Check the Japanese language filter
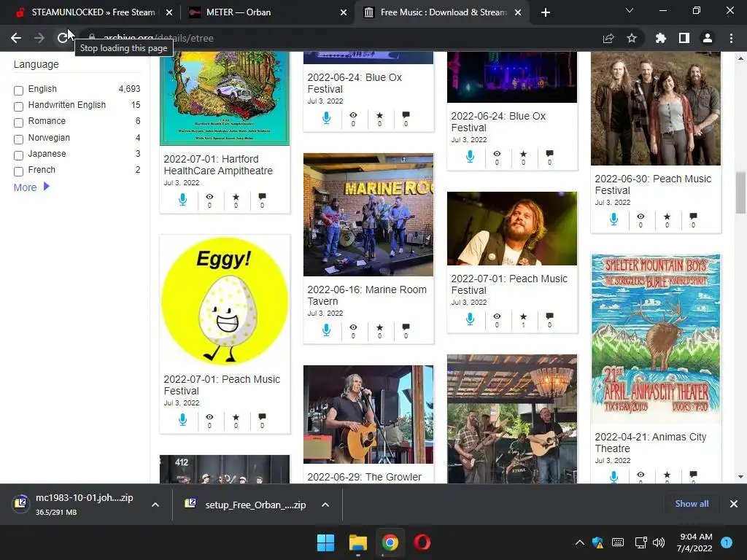The width and height of the screenshot is (747, 560). [x=18, y=156]
